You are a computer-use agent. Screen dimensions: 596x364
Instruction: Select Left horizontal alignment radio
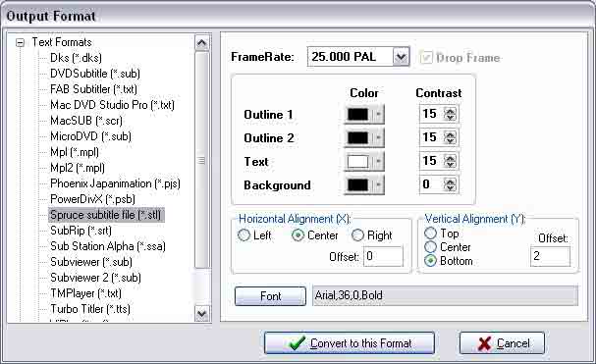click(x=244, y=235)
